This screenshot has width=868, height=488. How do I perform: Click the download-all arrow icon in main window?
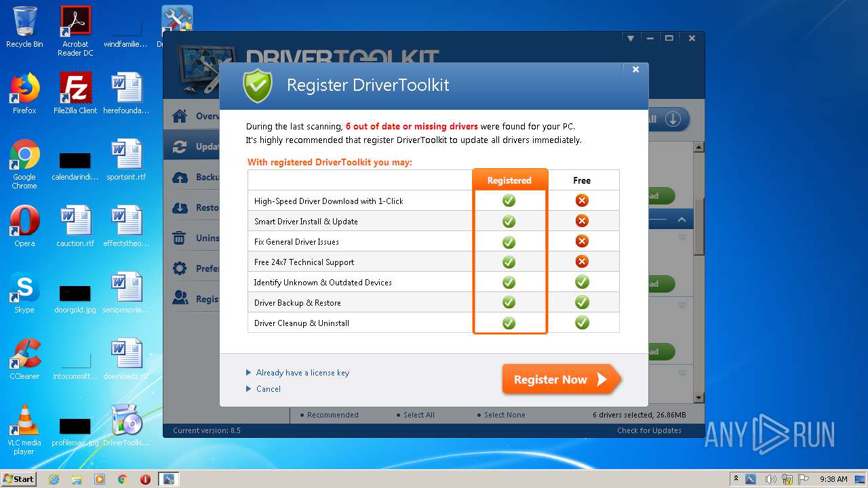[x=673, y=119]
